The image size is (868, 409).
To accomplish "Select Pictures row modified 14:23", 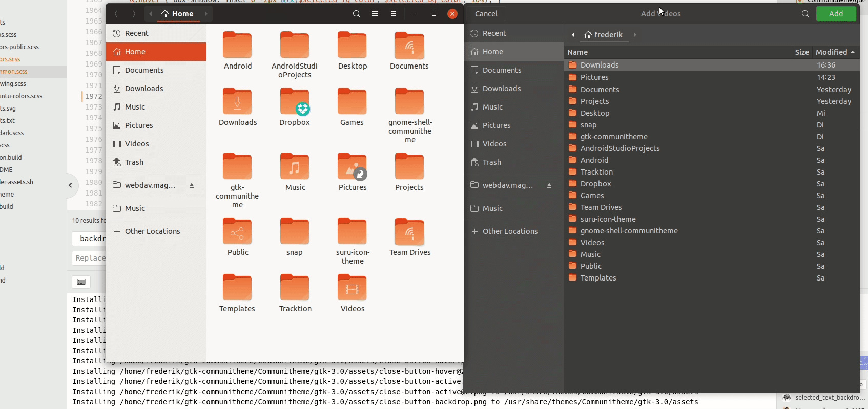I will pyautogui.click(x=712, y=77).
